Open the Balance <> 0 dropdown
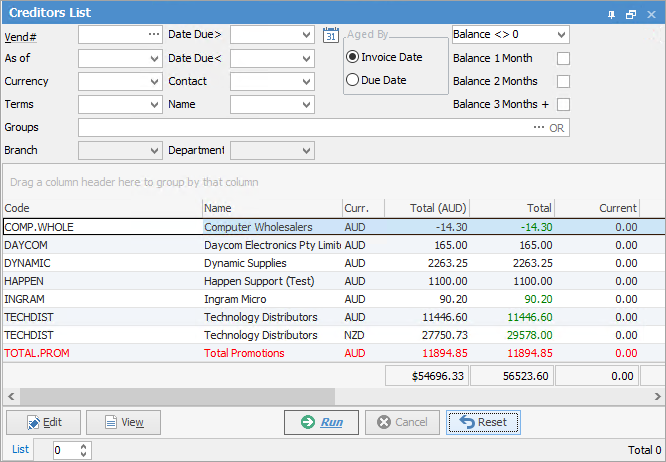 click(561, 34)
